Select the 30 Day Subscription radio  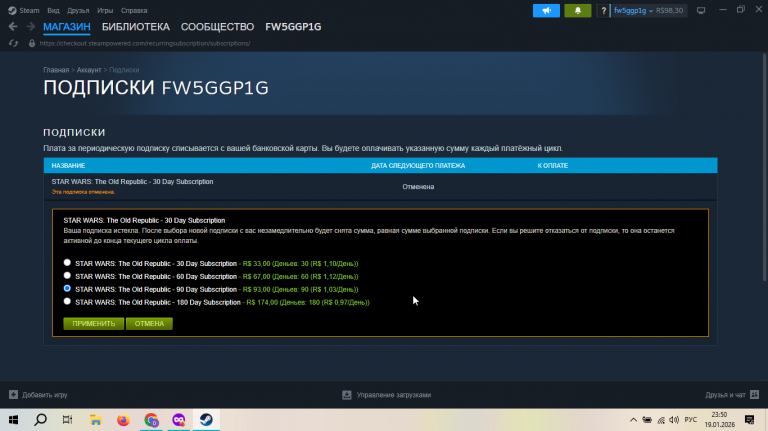pyautogui.click(x=67, y=263)
